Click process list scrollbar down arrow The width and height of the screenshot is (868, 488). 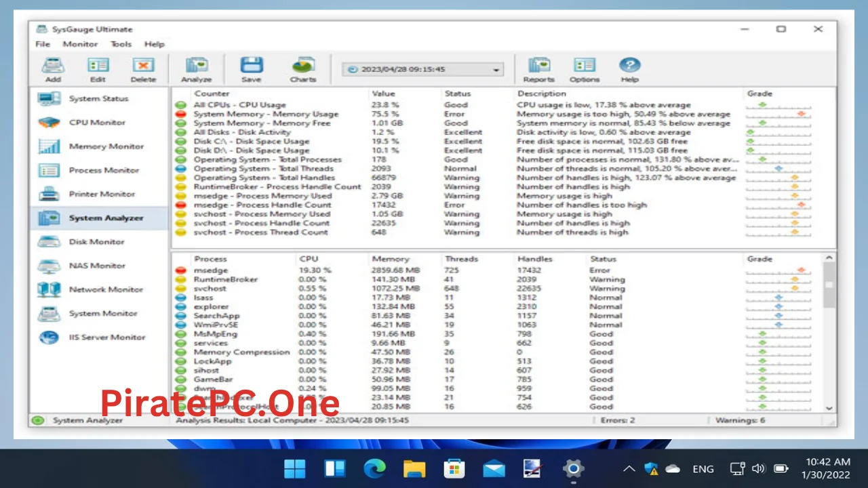tap(829, 408)
